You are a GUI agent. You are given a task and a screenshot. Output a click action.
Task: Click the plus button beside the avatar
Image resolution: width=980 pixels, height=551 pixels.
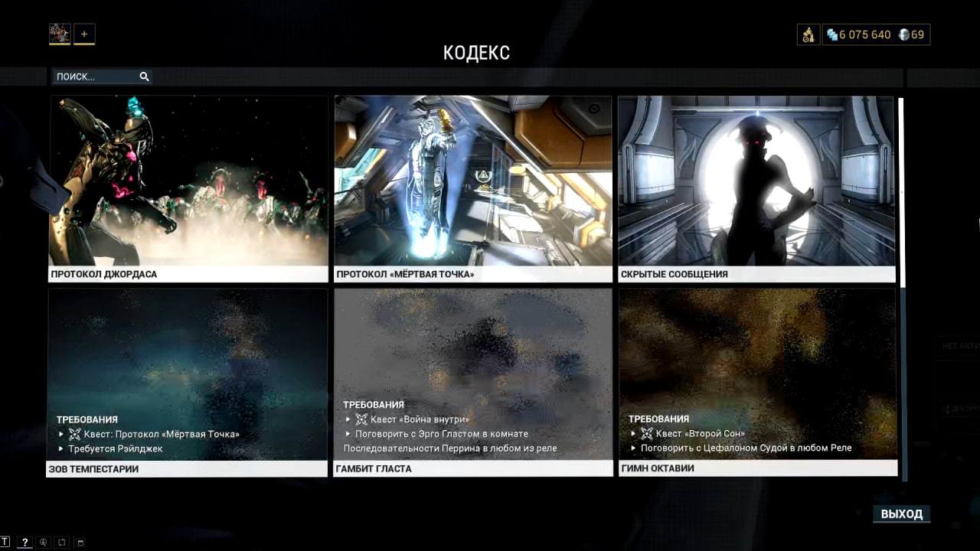tap(84, 34)
